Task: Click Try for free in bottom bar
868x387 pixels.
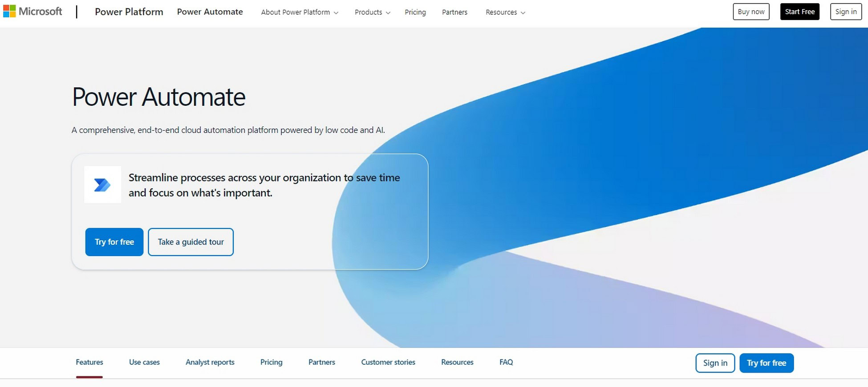Action: coord(767,363)
